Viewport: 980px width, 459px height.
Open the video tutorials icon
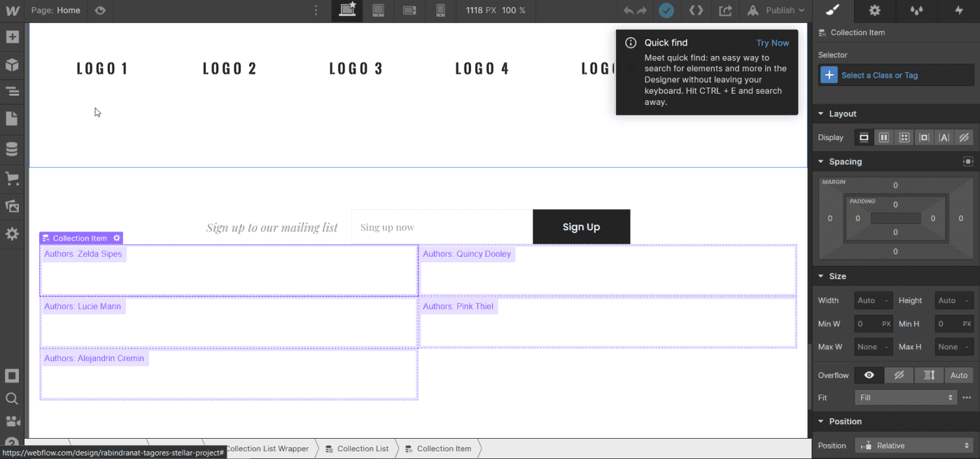[x=12, y=421]
